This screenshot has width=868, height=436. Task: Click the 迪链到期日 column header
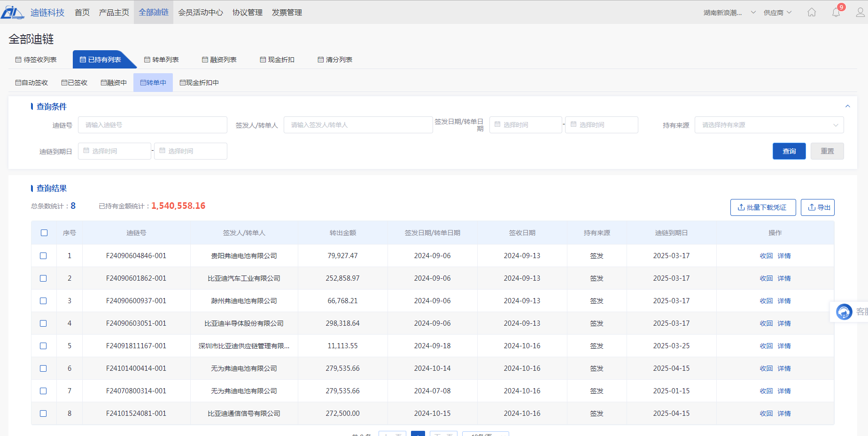(x=671, y=233)
